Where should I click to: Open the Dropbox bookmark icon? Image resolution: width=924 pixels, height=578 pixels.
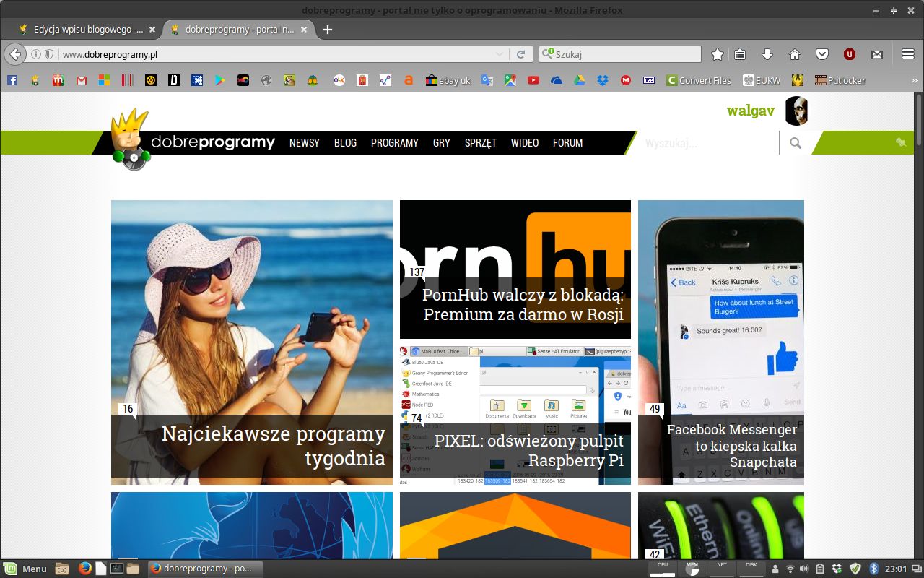click(603, 80)
